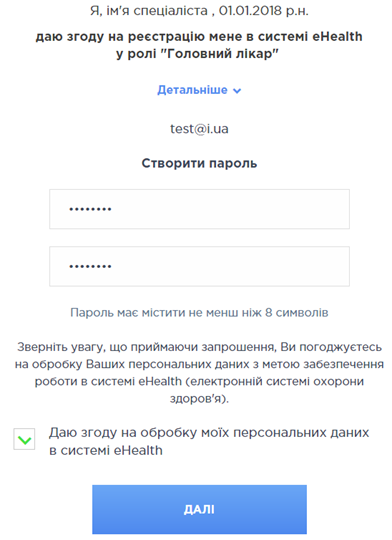Screen dimensions: 392x540
Task: Click the Створити пароль heading
Action: (x=199, y=163)
